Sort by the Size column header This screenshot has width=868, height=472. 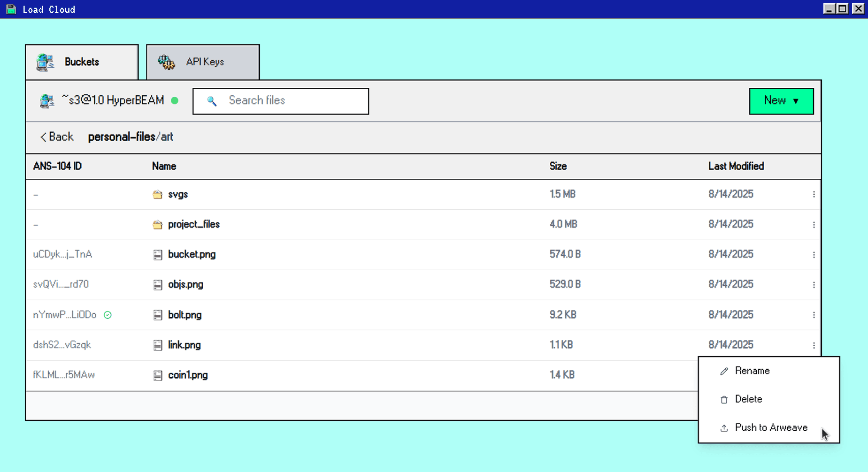pyautogui.click(x=558, y=166)
